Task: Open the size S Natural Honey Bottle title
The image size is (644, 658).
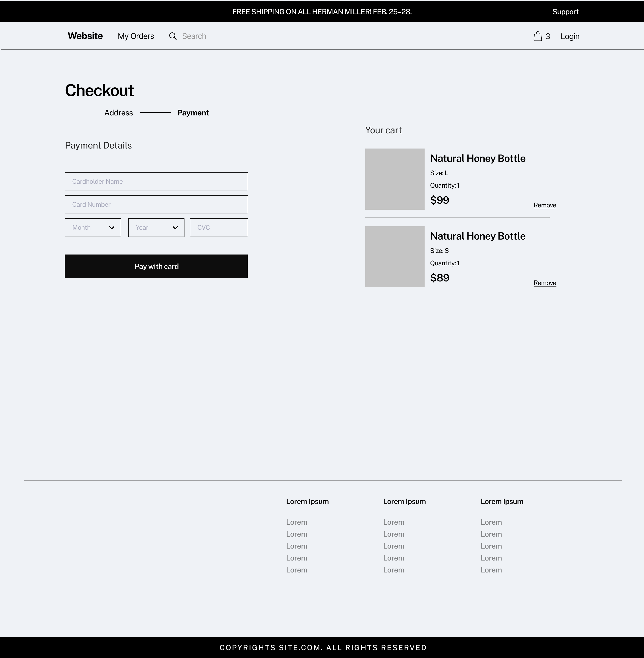Action: tap(478, 236)
